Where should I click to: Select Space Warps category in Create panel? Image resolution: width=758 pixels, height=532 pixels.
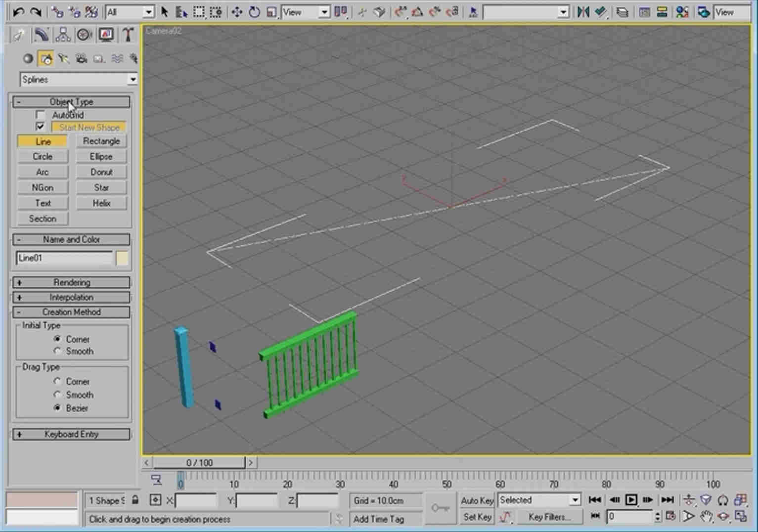[117, 59]
